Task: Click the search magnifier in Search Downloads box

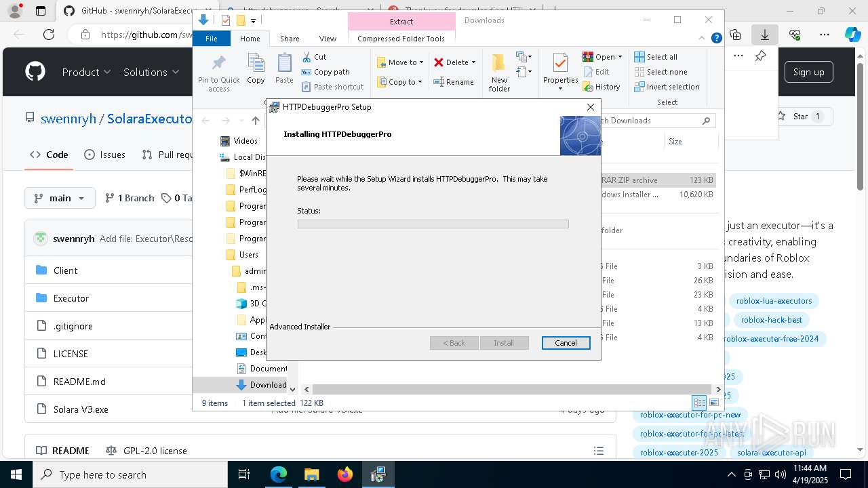Action: 706,121
